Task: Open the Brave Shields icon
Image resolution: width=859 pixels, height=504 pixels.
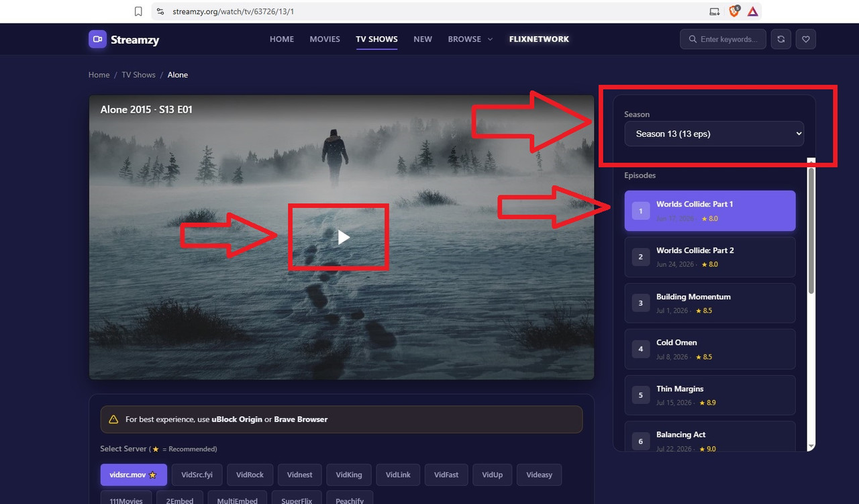Action: 734,11
